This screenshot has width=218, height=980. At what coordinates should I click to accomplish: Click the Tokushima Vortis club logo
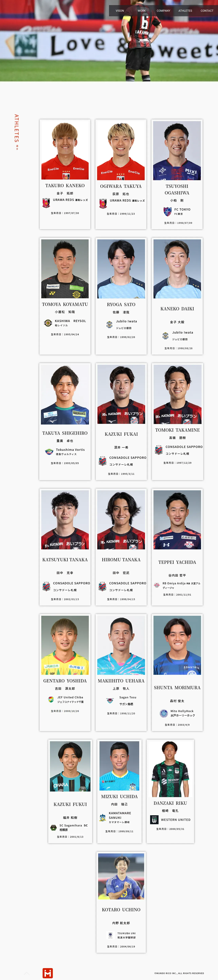tap(49, 452)
